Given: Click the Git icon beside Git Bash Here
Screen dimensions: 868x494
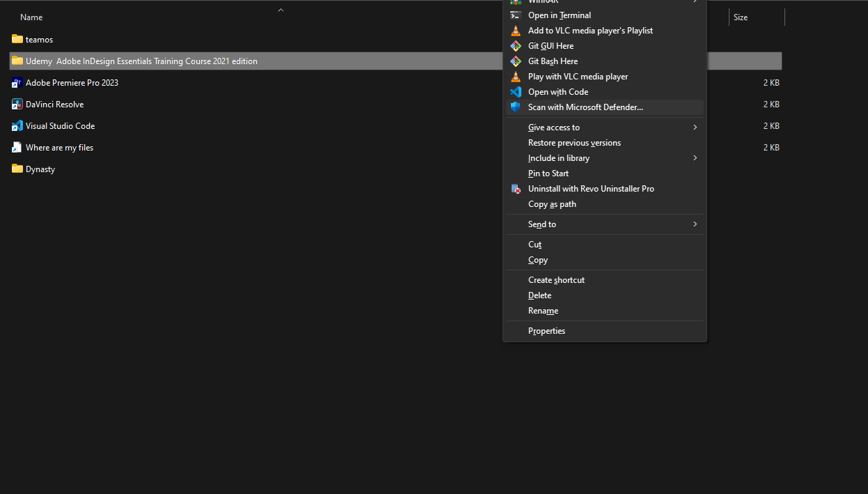Looking at the screenshot, I should [x=516, y=61].
